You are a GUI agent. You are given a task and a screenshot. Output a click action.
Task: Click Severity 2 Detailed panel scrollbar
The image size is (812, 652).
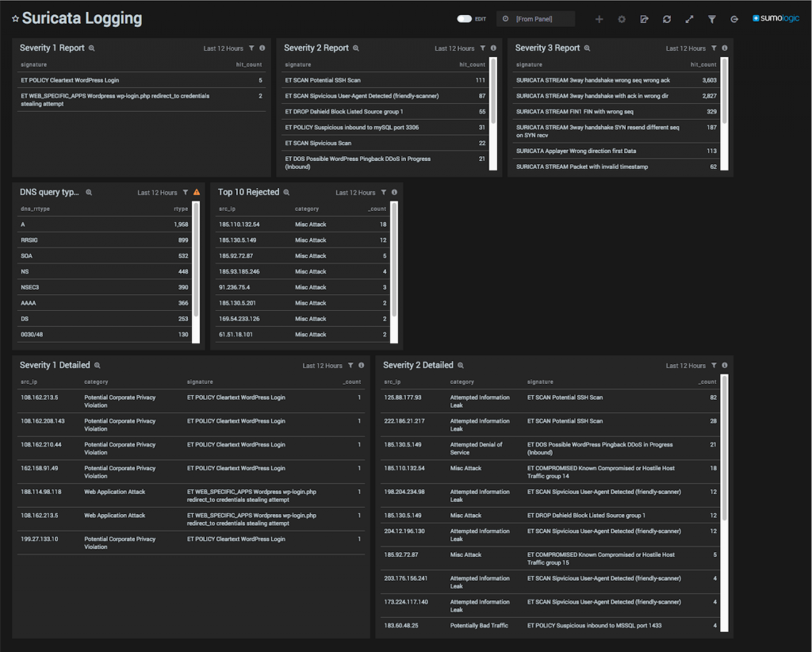pos(725,504)
